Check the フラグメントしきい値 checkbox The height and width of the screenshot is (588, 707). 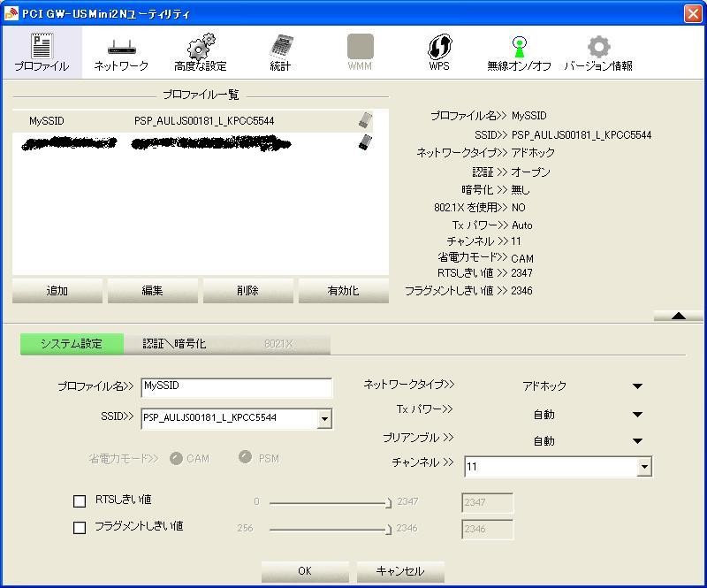(x=79, y=528)
